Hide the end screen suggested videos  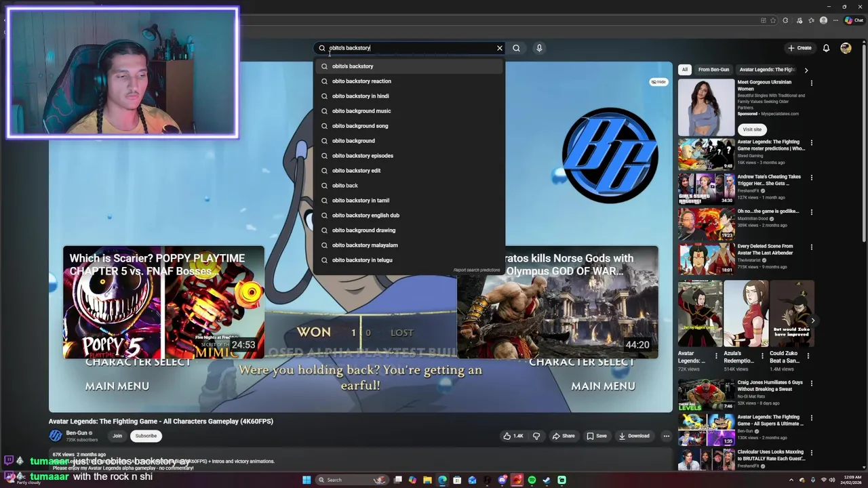[x=658, y=82]
